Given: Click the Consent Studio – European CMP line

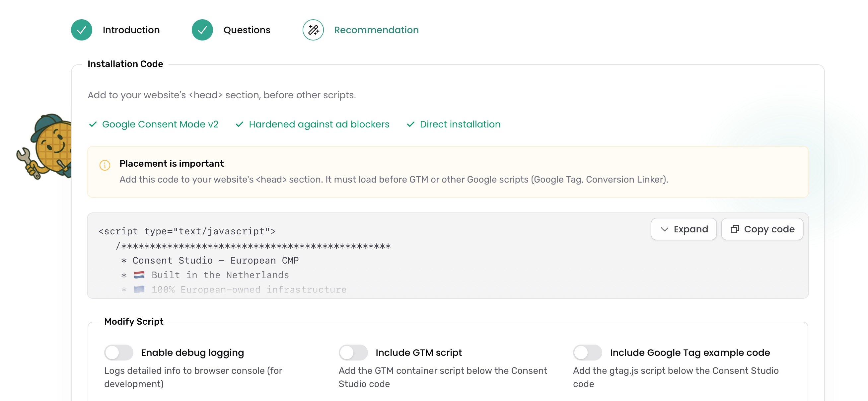Looking at the screenshot, I should click(x=210, y=261).
